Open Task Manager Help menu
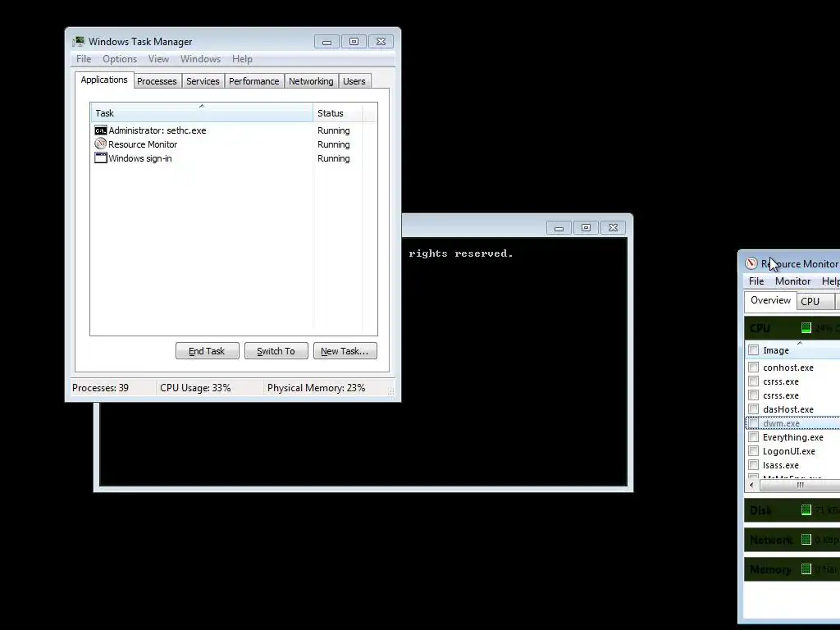This screenshot has width=840, height=630. pyautogui.click(x=242, y=59)
